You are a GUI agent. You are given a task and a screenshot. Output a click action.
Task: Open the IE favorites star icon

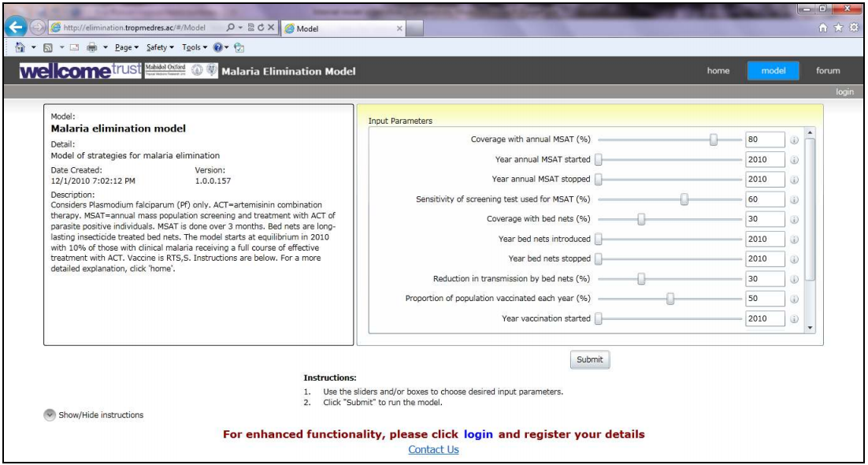tap(838, 27)
